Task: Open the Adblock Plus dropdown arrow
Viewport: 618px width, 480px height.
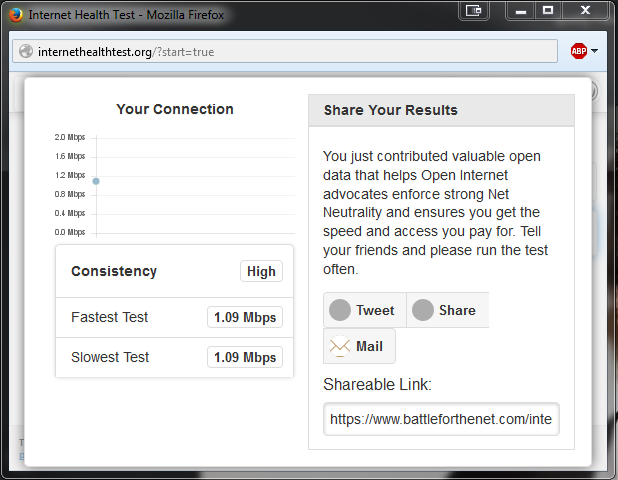Action: (594, 51)
